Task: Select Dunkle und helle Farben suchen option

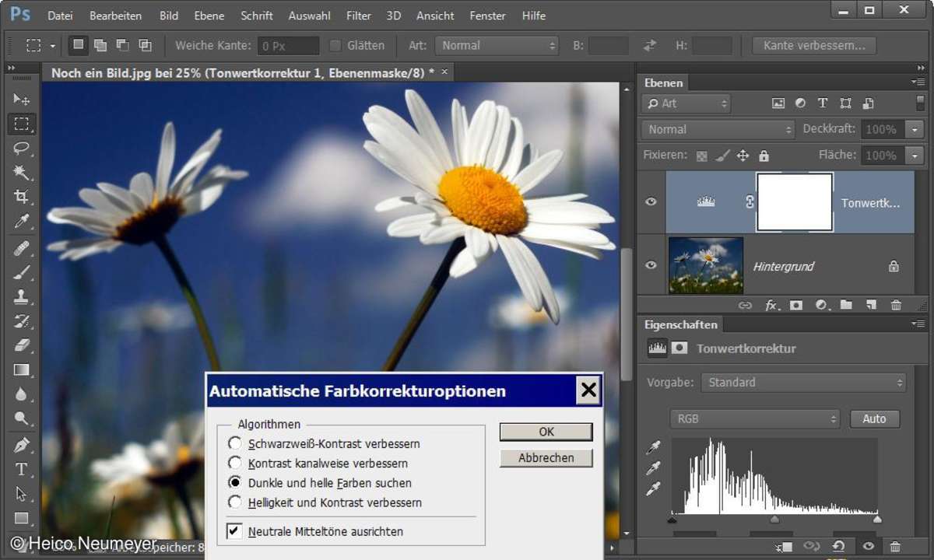Action: (235, 482)
